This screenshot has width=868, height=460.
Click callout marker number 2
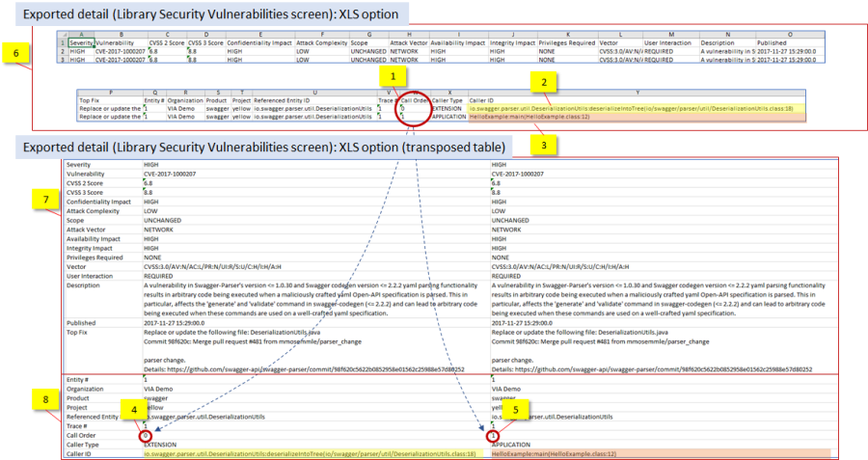point(544,86)
